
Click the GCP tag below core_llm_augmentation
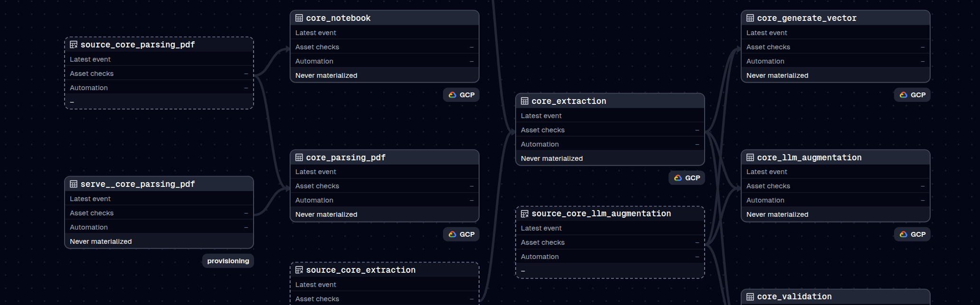(912, 234)
